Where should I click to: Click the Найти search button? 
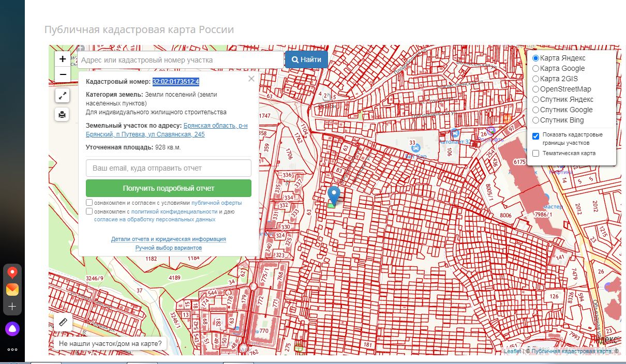[306, 59]
